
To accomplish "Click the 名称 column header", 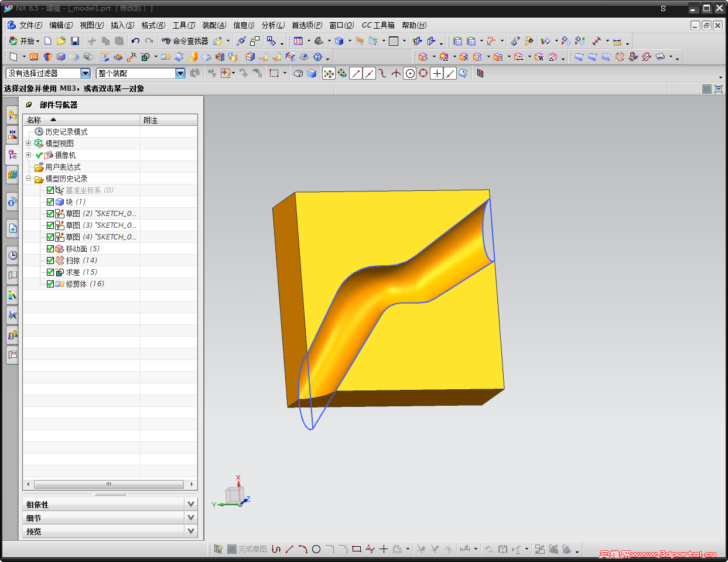I will point(34,120).
